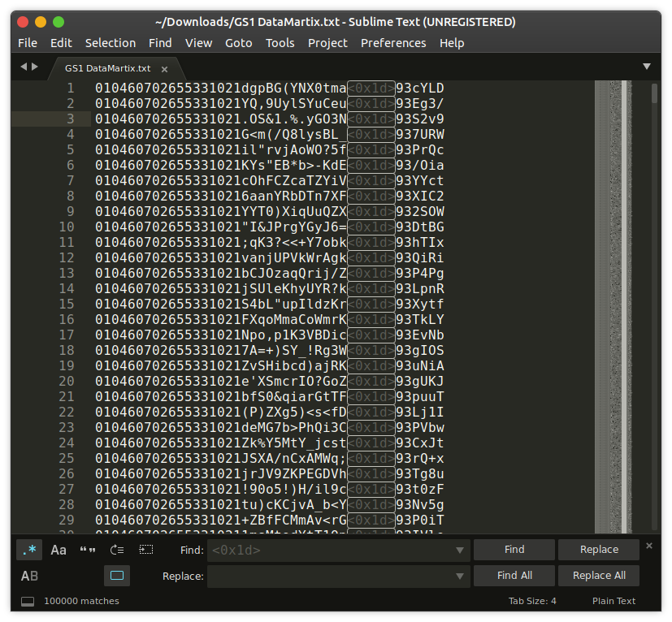Toggle whole word matching option

[x=88, y=550]
